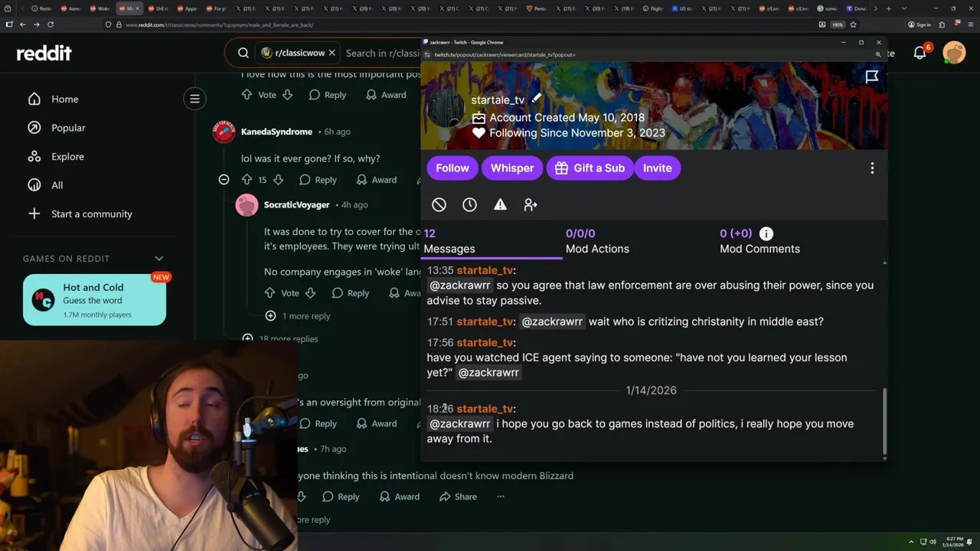This screenshot has height=551, width=980.
Task: Downvote KanedaSyndrome's comment
Action: pyautogui.click(x=279, y=180)
